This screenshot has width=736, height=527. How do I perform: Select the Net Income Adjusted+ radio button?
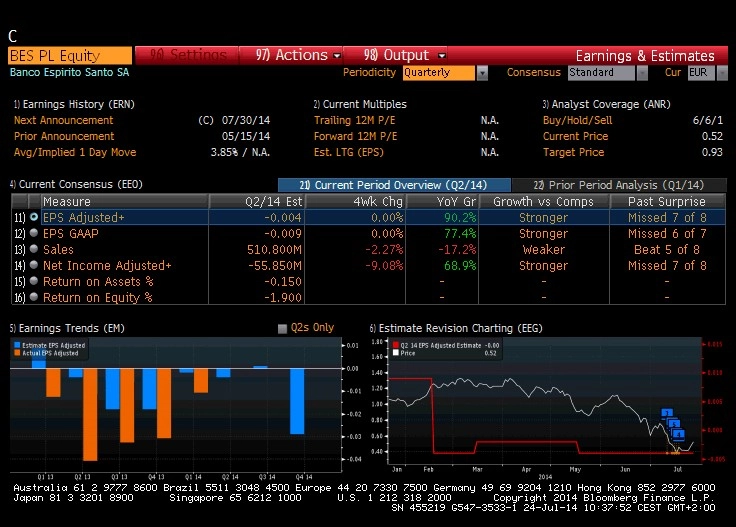pos(34,265)
